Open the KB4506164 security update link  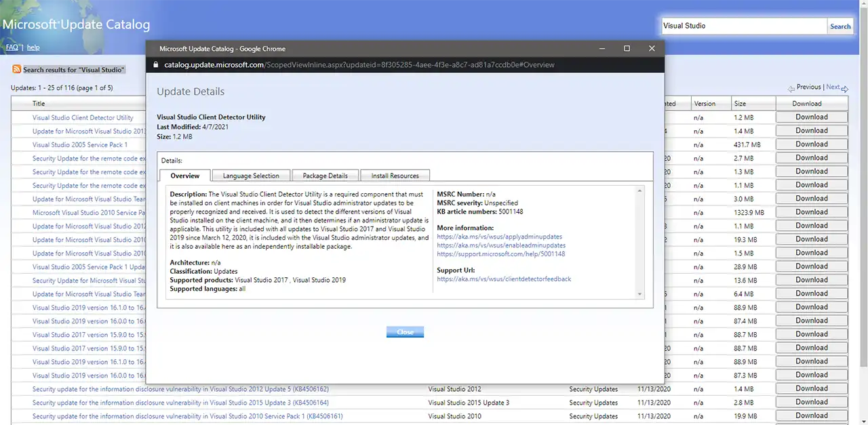tap(180, 403)
